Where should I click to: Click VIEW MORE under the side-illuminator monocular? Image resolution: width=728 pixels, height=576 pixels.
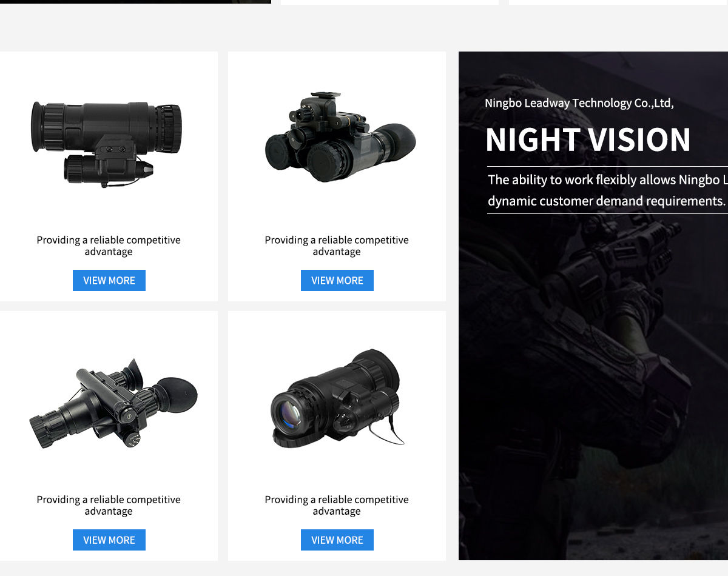point(109,280)
